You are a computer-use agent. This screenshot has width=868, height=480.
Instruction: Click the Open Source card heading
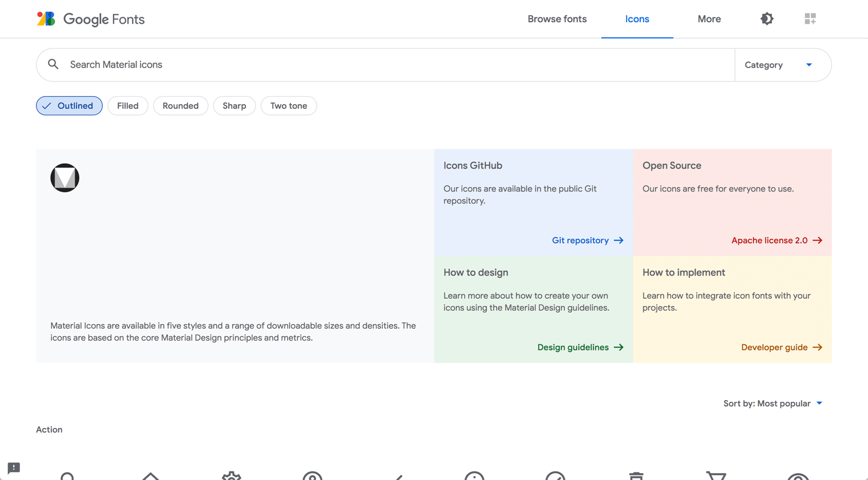pos(672,166)
